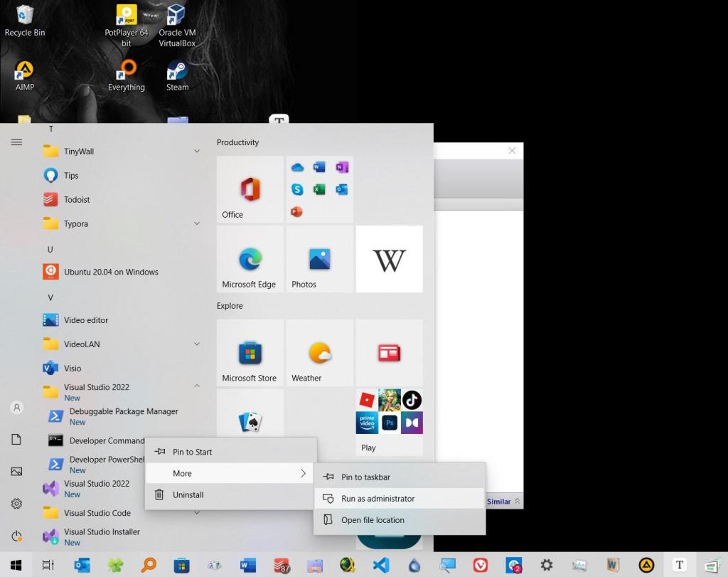
Task: Jump to letter U section header
Action: 50,250
